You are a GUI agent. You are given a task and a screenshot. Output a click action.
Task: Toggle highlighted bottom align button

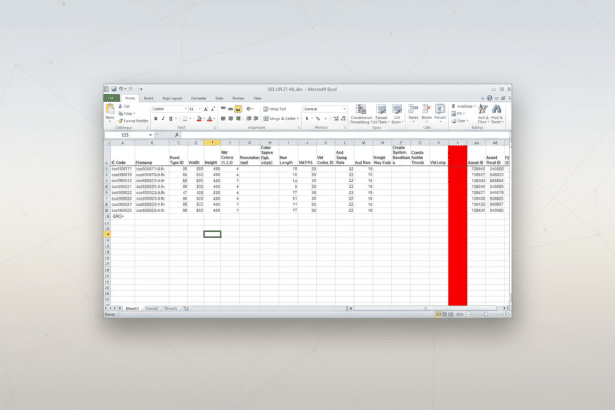[238, 109]
